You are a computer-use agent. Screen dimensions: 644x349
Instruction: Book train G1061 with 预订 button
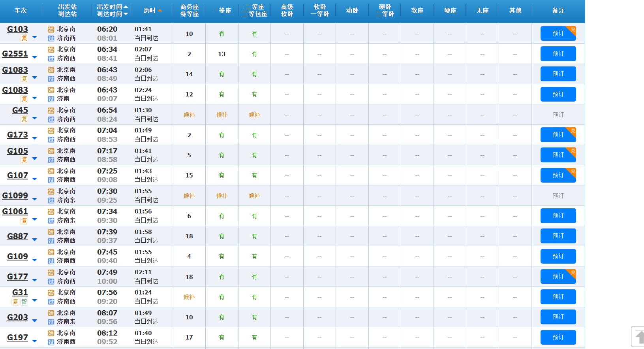click(558, 216)
